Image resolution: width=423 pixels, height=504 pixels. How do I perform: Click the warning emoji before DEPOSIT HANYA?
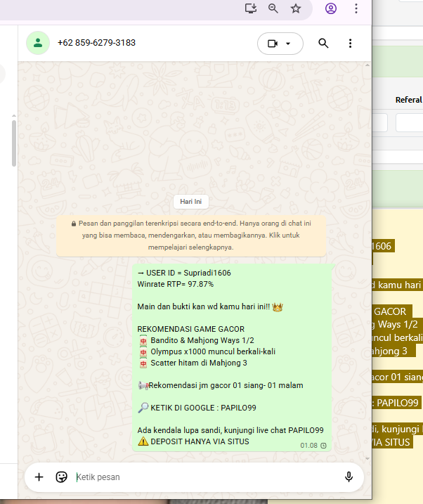tap(143, 441)
